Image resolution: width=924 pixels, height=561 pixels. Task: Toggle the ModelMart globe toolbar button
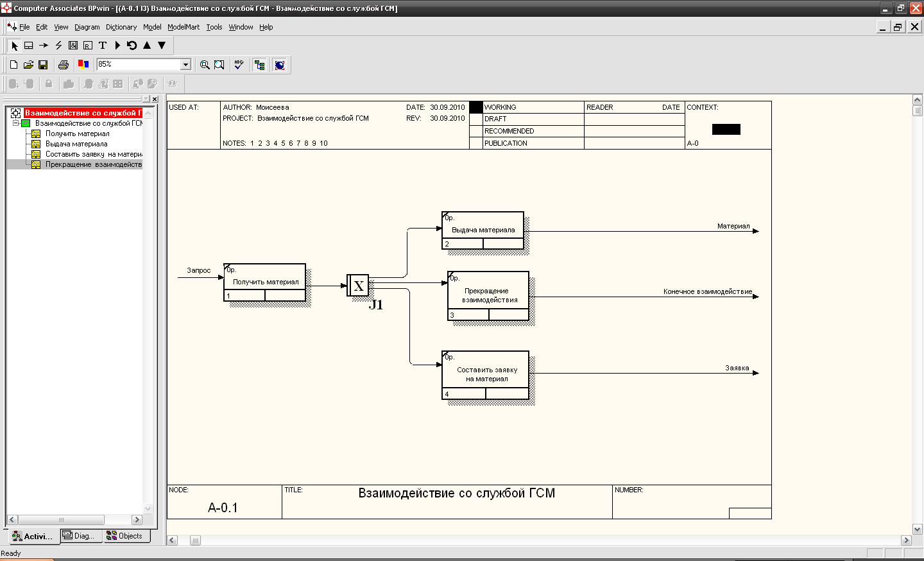pyautogui.click(x=279, y=65)
